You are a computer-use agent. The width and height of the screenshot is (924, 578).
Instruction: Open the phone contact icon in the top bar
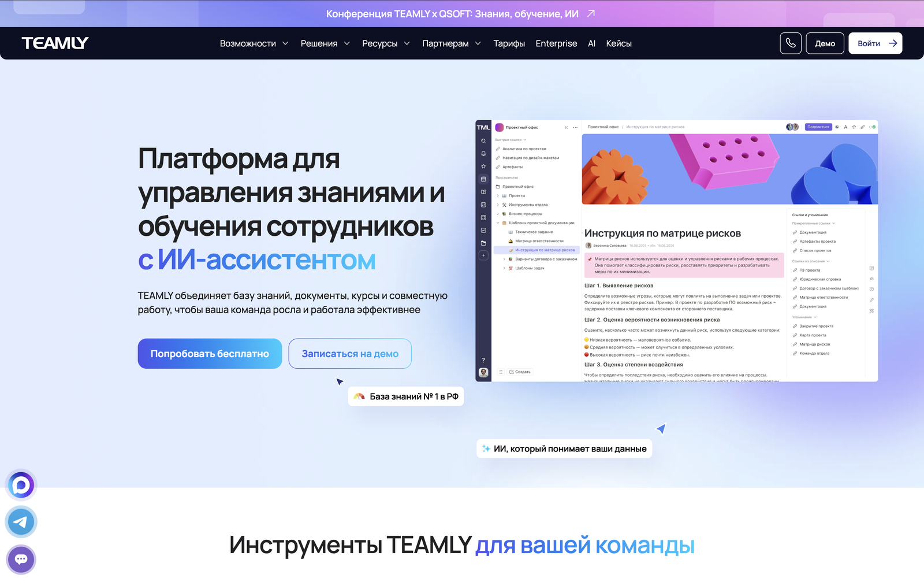point(791,43)
